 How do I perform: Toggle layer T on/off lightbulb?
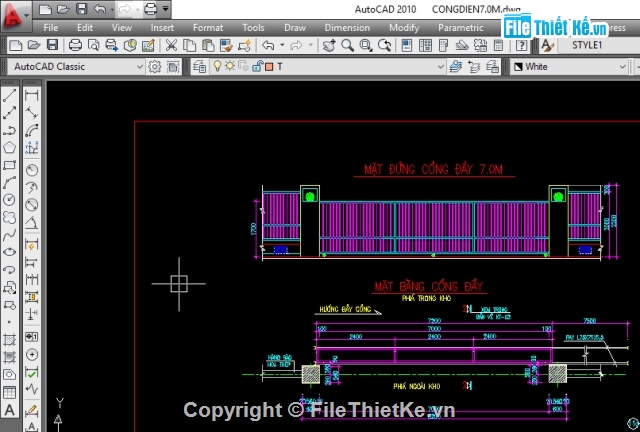[217, 66]
